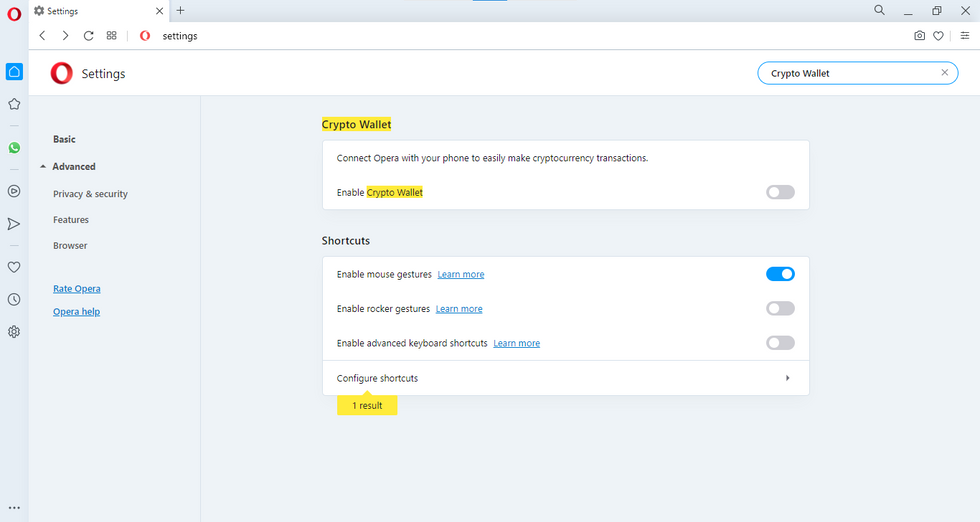Open Learn more for mouse gestures
This screenshot has width=980, height=522.
[x=461, y=274]
